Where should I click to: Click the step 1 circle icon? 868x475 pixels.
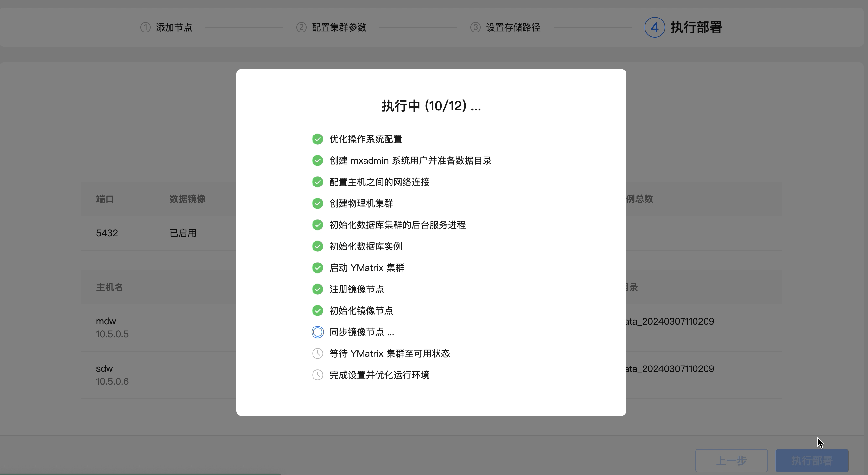pos(145,27)
